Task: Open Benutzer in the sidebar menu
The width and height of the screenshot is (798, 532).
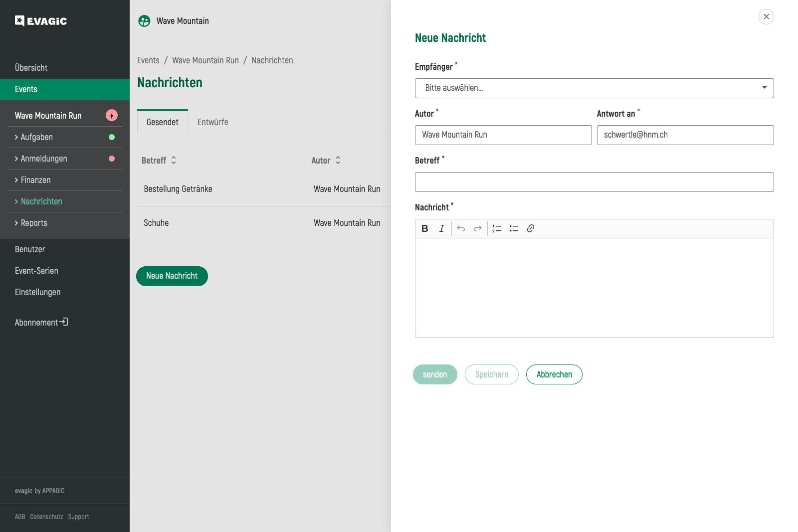Action: point(30,249)
